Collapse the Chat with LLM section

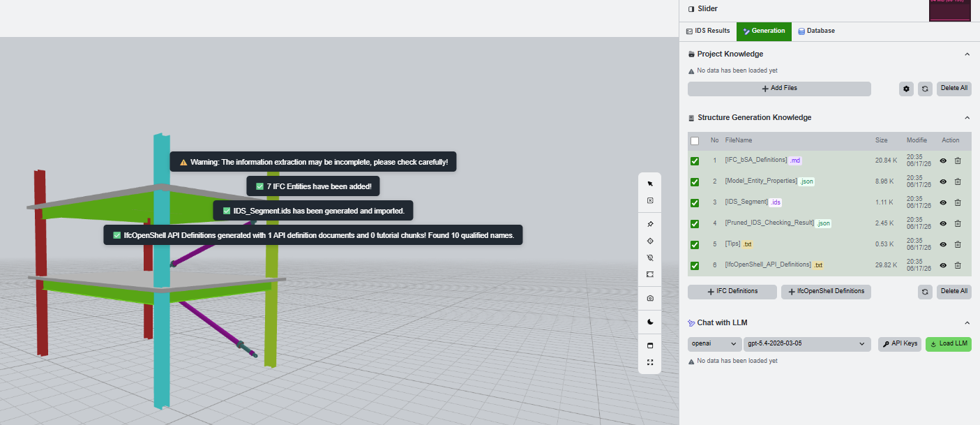(967, 323)
